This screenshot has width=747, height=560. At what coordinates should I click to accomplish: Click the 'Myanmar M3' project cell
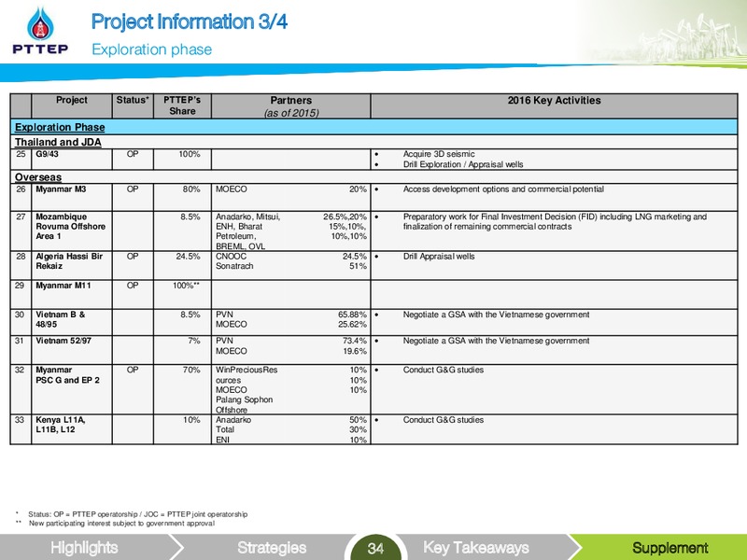[72, 197]
